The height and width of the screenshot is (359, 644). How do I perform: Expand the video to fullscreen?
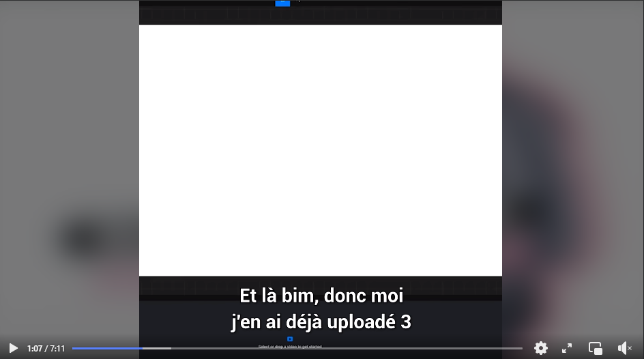[x=567, y=348]
